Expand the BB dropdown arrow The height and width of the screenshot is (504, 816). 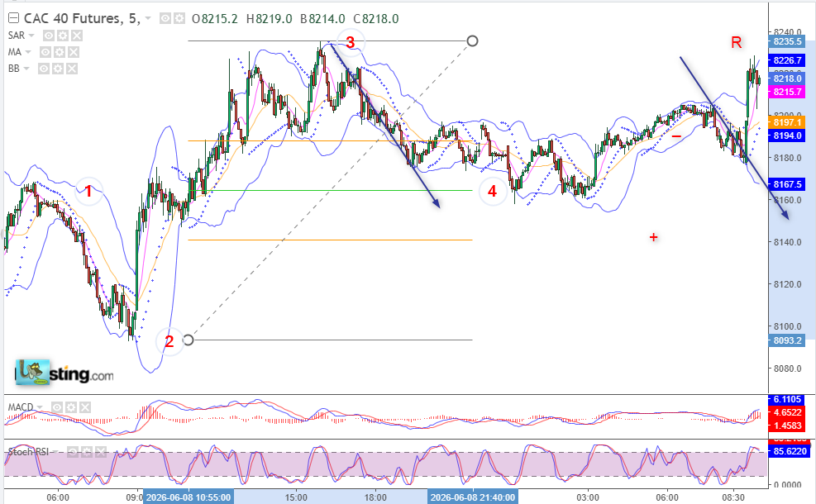[26, 69]
